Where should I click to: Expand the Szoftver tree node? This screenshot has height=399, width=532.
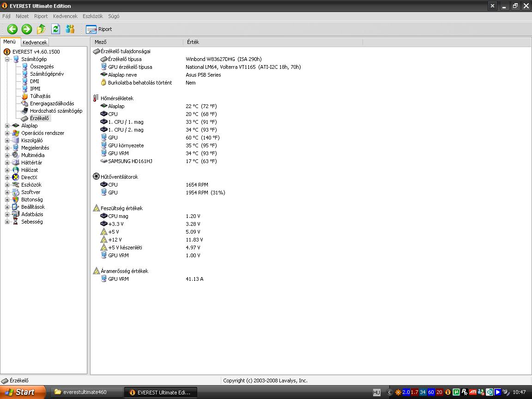[x=7, y=192]
